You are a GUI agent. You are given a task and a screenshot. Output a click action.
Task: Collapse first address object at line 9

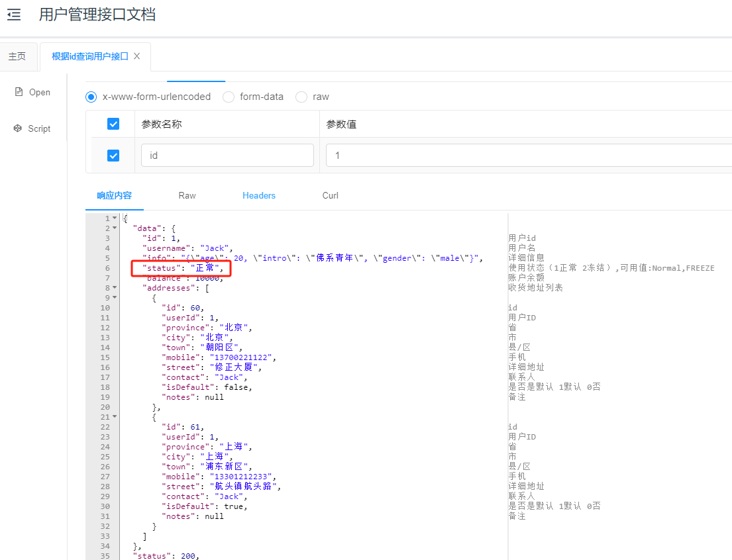click(115, 298)
